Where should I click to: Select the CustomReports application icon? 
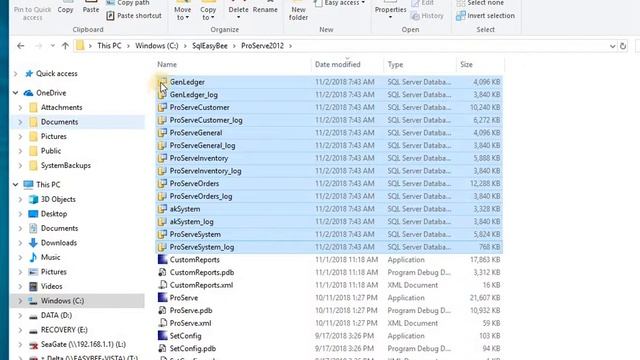click(162, 260)
